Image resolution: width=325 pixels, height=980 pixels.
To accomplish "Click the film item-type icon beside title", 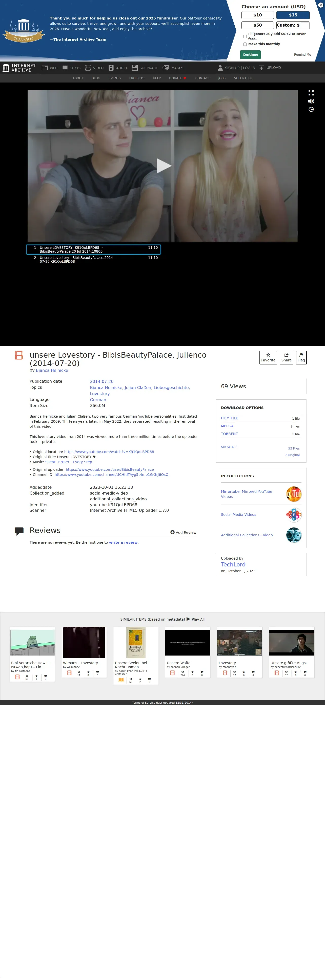I will [x=19, y=355].
